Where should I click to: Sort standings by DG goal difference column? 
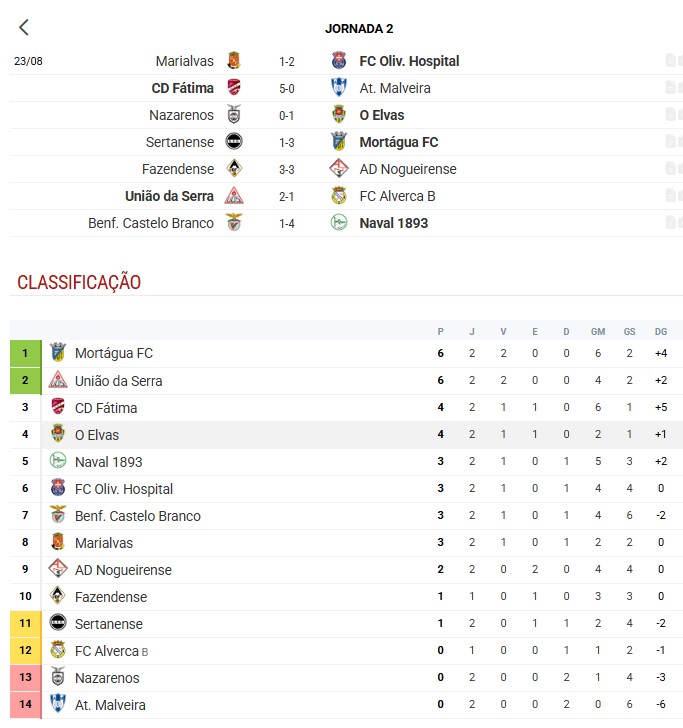coord(661,332)
